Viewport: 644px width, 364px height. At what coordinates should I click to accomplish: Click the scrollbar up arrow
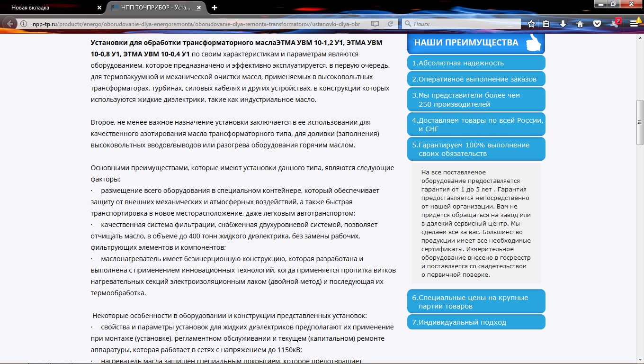(x=640, y=36)
